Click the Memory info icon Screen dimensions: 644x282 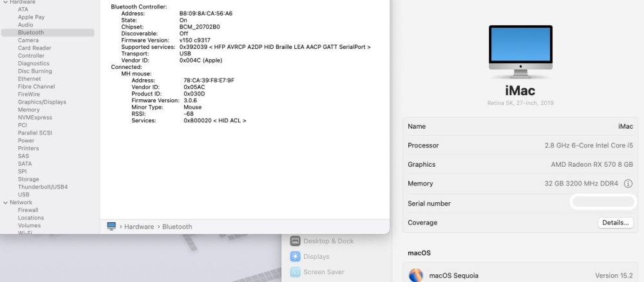point(628,183)
